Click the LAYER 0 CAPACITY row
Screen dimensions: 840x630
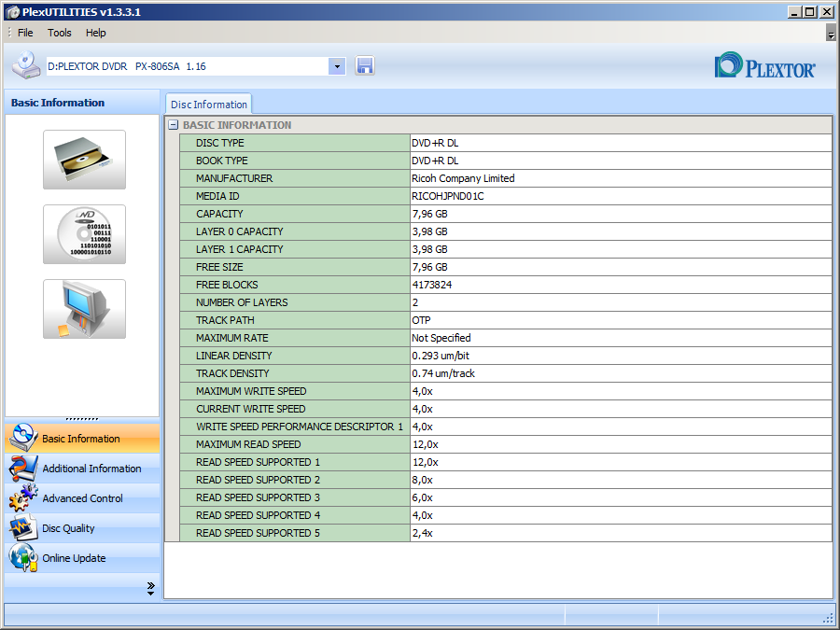tap(506, 231)
